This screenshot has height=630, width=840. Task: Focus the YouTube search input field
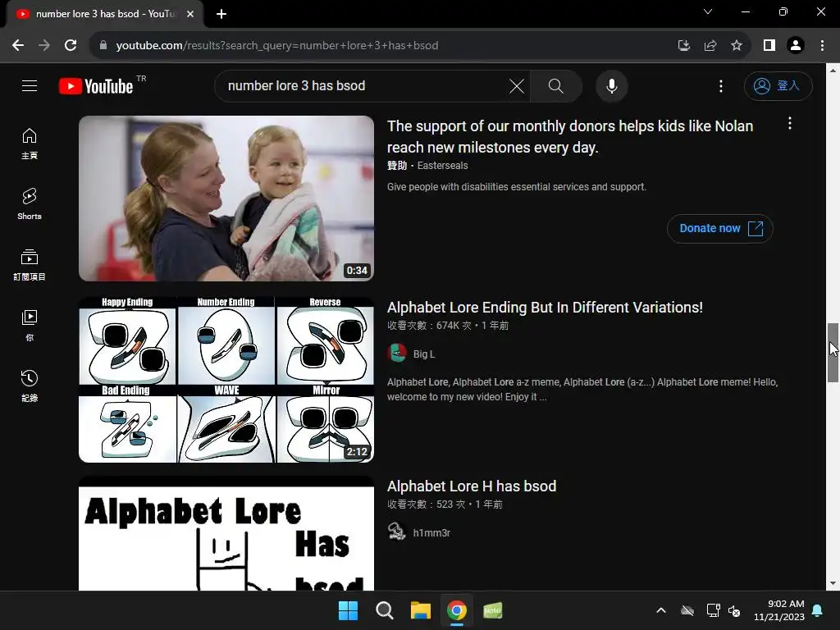point(364,85)
